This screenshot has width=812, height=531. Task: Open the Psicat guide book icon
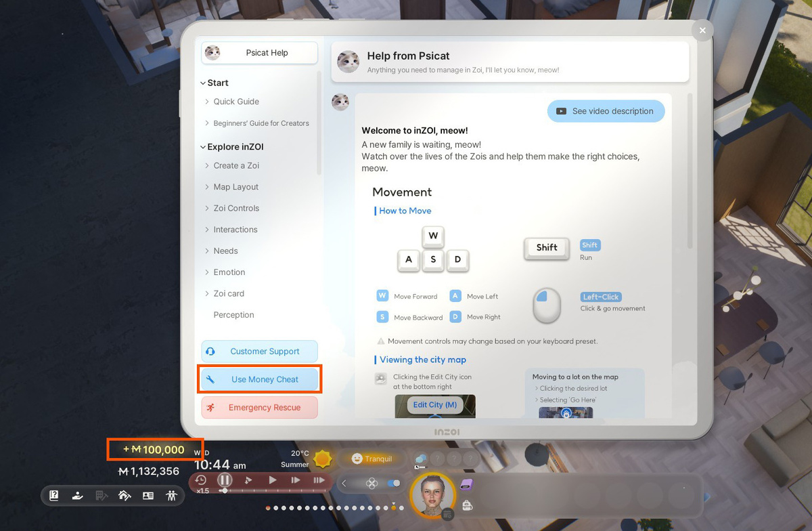[x=54, y=496]
